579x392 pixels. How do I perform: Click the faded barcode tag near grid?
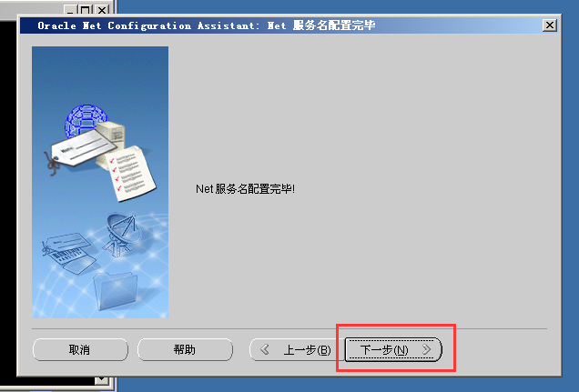[68, 253]
